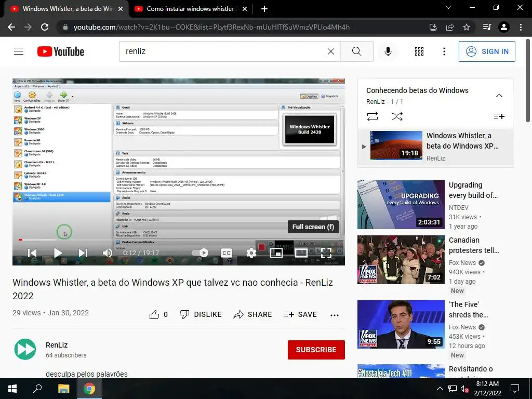Viewport: 532px width, 399px height.
Task: Reload the current page
Action: pyautogui.click(x=45, y=27)
